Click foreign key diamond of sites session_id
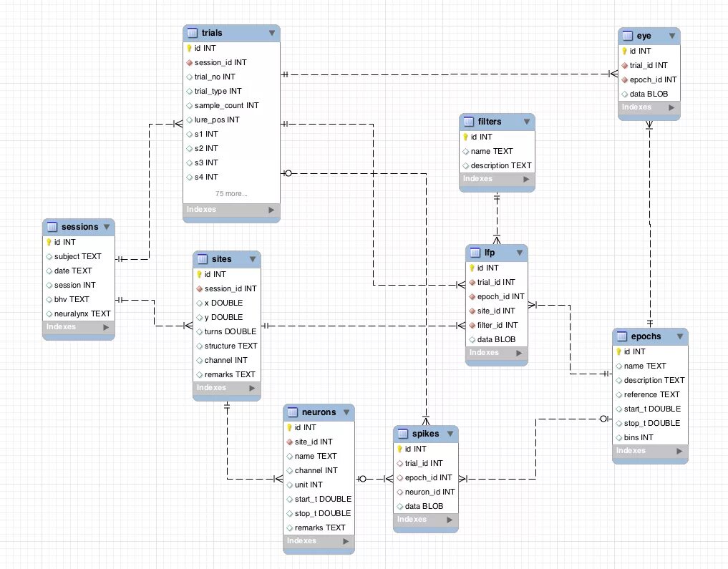 coord(199,288)
